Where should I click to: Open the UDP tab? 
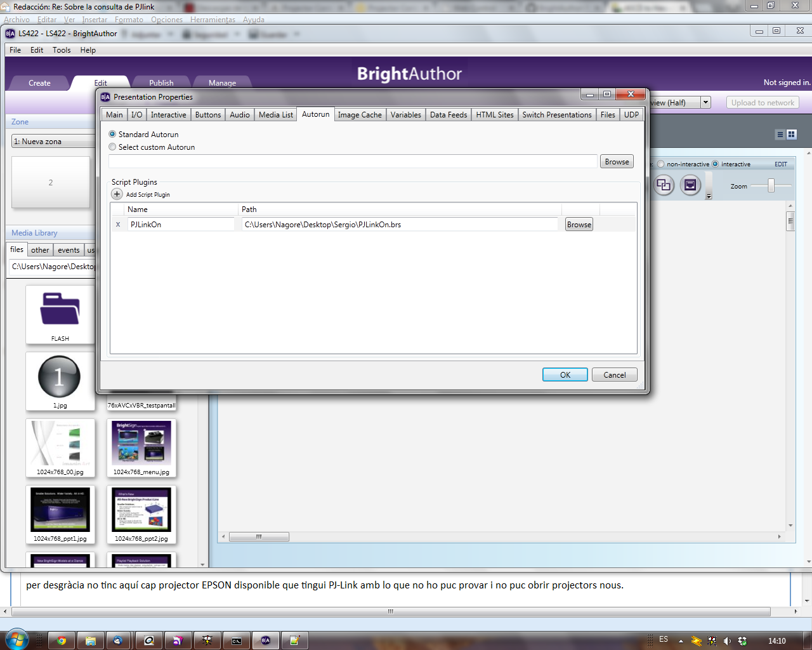pyautogui.click(x=631, y=115)
